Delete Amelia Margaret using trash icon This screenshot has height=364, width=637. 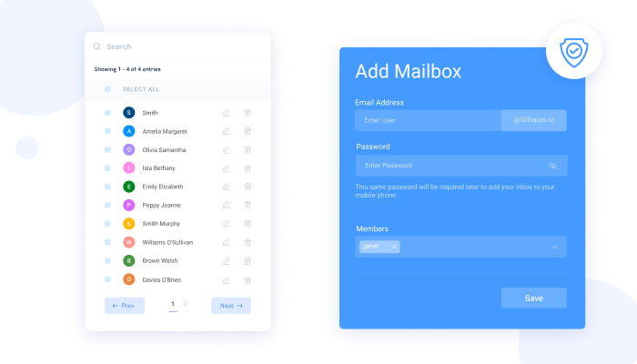point(248,131)
